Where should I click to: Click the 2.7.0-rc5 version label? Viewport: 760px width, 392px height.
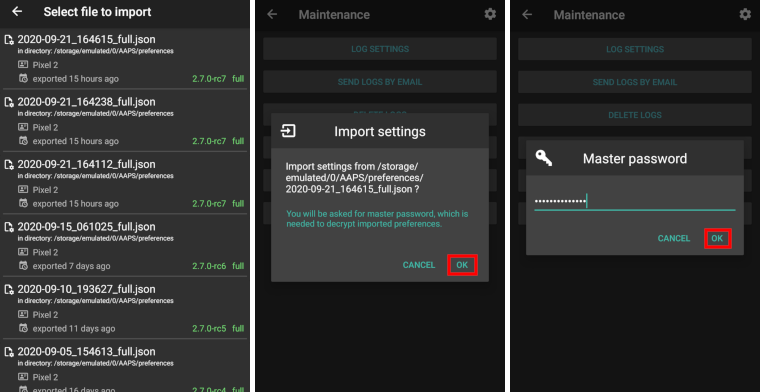point(209,329)
